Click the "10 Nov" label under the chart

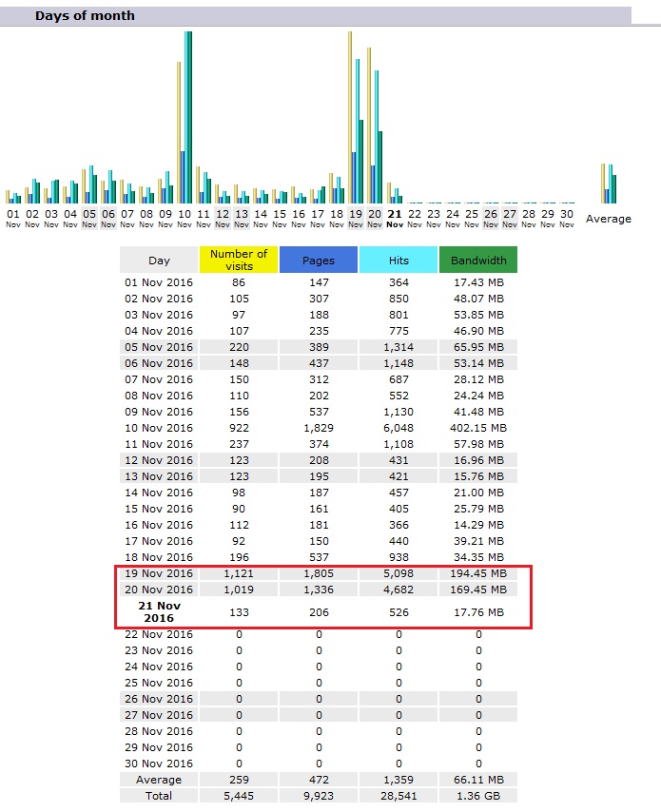[185, 218]
